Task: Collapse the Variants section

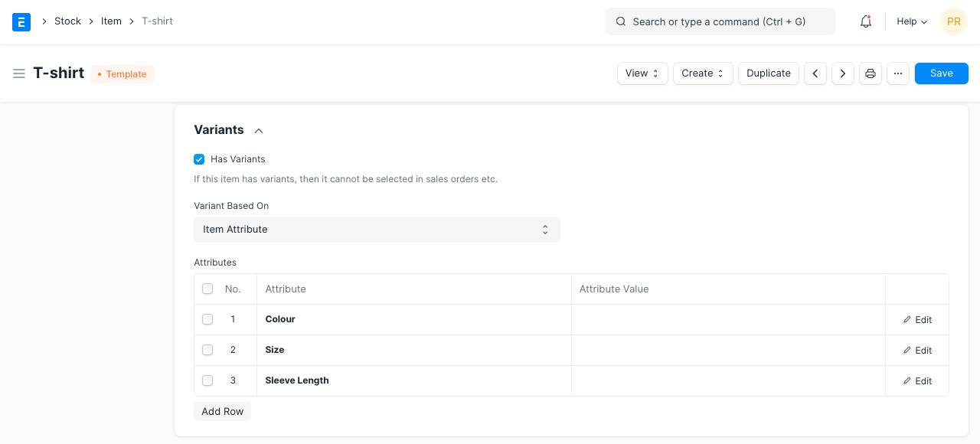Action: pos(259,130)
